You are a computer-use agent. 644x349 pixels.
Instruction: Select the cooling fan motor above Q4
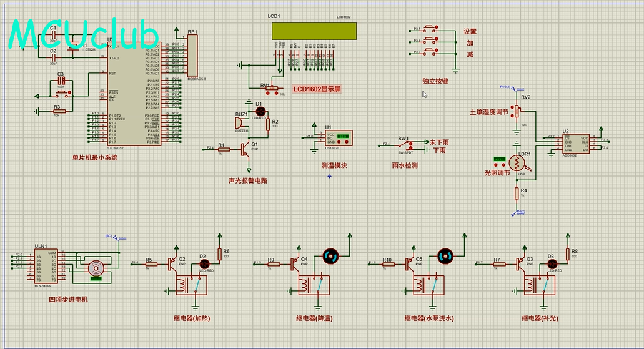coord(330,255)
